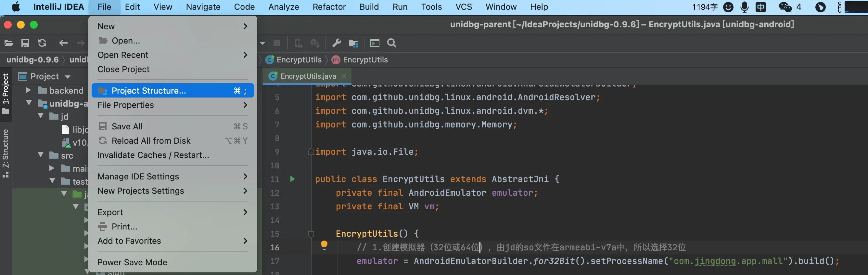Open the Code menu in menu bar

244,7
